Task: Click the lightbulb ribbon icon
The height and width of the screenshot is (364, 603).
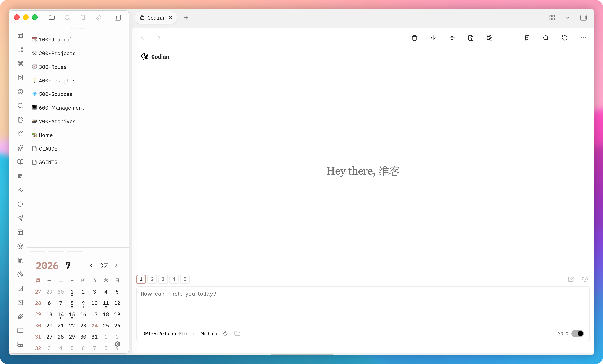Action: tap(20, 134)
